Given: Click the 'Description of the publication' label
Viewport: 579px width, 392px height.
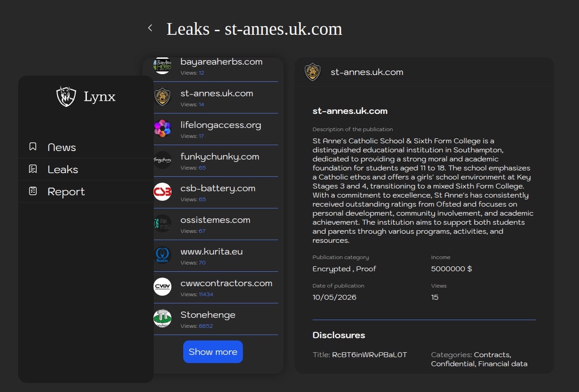Looking at the screenshot, I should [353, 129].
